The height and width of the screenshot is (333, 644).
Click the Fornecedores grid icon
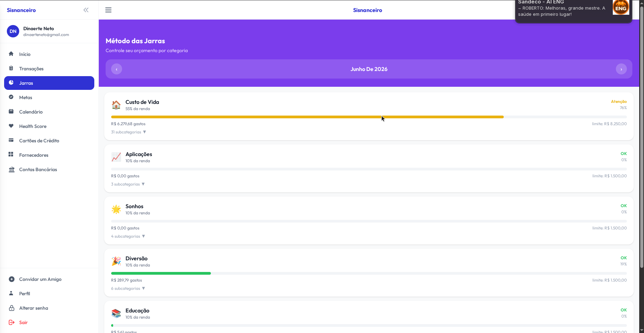(x=11, y=155)
